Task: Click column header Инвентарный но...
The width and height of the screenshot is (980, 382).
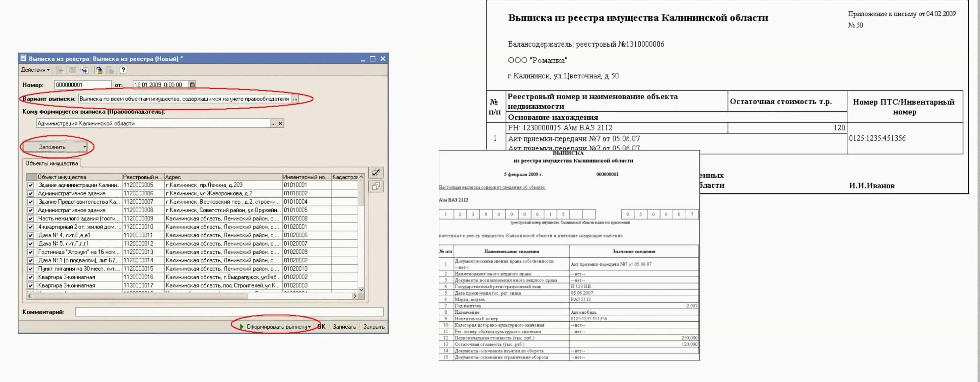Action: click(307, 177)
